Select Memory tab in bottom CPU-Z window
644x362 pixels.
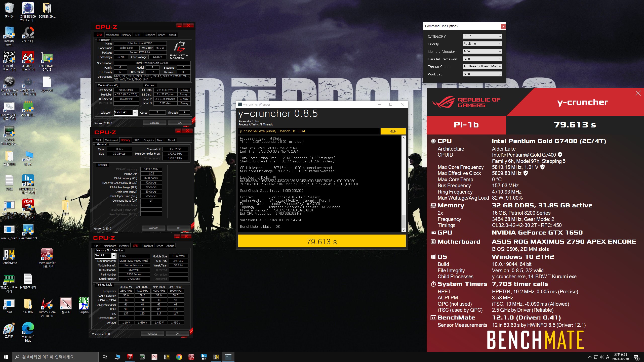pyautogui.click(x=124, y=246)
